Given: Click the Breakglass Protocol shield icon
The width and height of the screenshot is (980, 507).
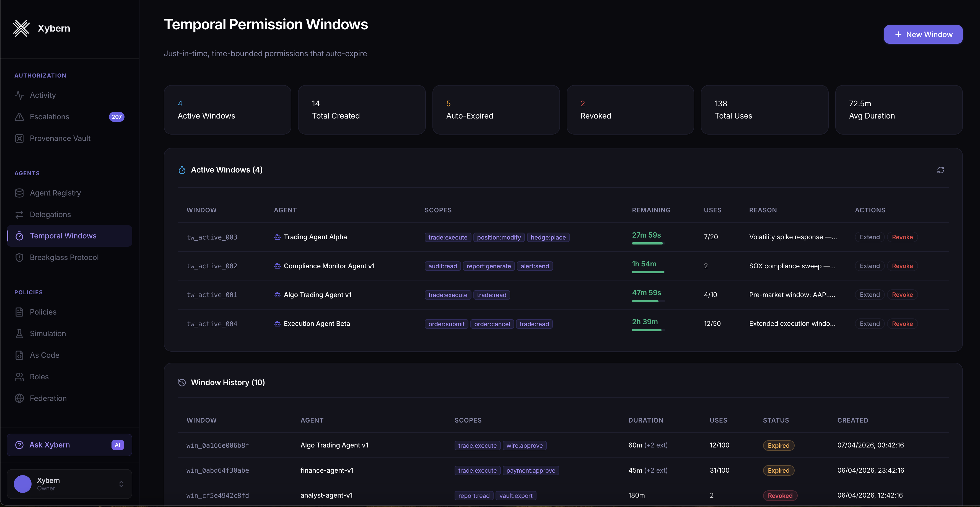Looking at the screenshot, I should pos(19,257).
